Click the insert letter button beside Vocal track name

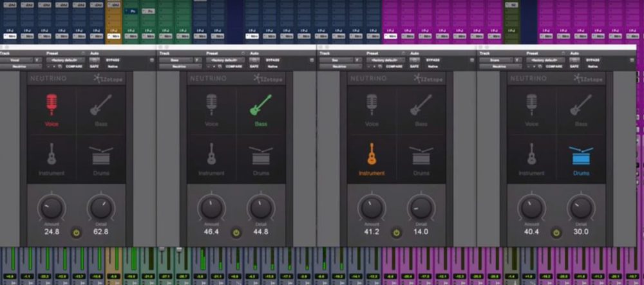(37, 60)
